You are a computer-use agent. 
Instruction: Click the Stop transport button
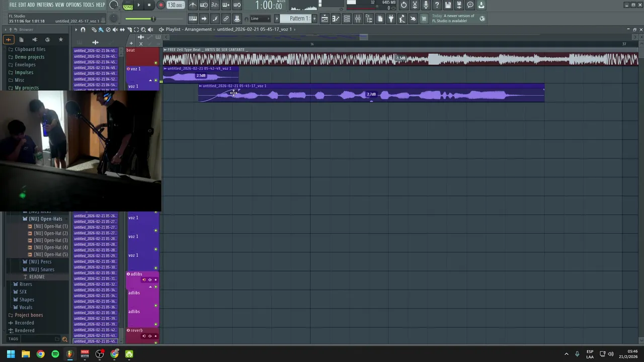(149, 5)
